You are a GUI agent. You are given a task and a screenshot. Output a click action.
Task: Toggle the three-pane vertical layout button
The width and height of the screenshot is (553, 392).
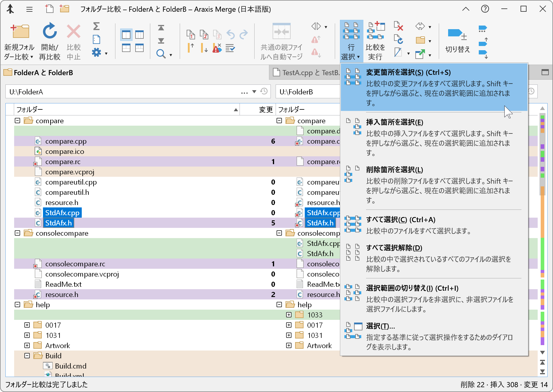coord(139,35)
